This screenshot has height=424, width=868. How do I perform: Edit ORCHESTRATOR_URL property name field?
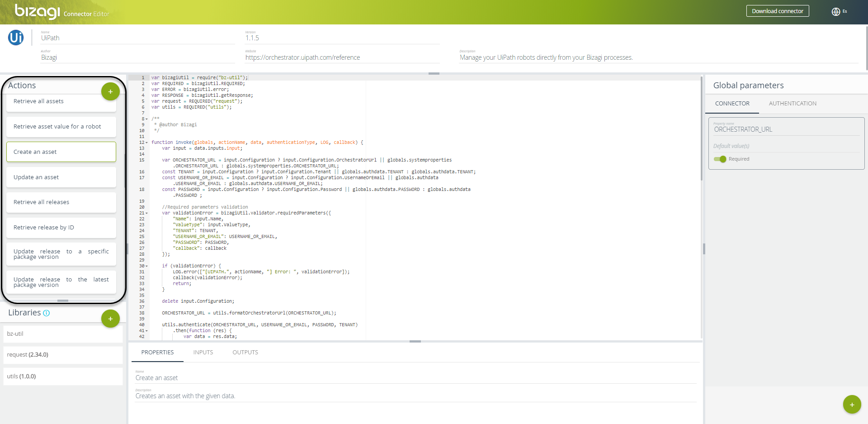point(786,129)
